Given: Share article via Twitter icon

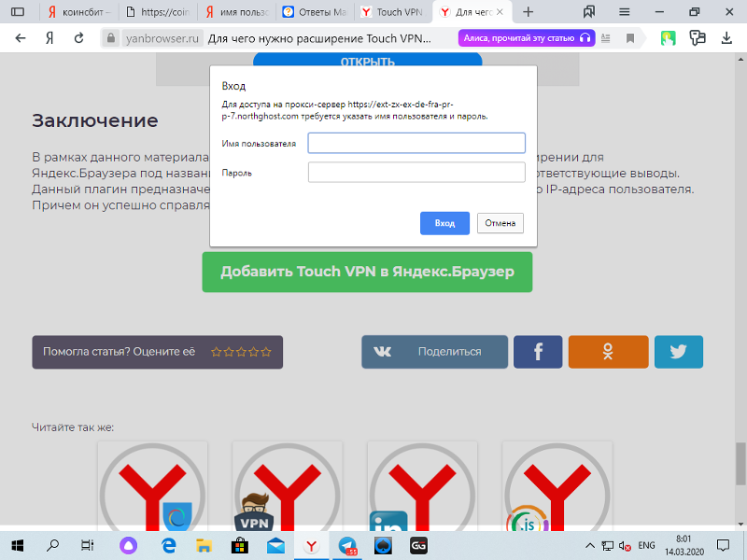Looking at the screenshot, I should (x=678, y=352).
